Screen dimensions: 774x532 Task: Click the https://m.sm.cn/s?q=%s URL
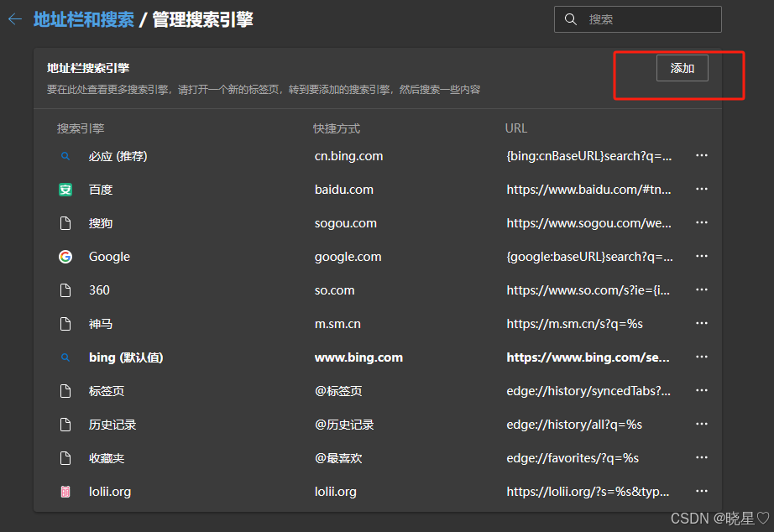(x=574, y=324)
